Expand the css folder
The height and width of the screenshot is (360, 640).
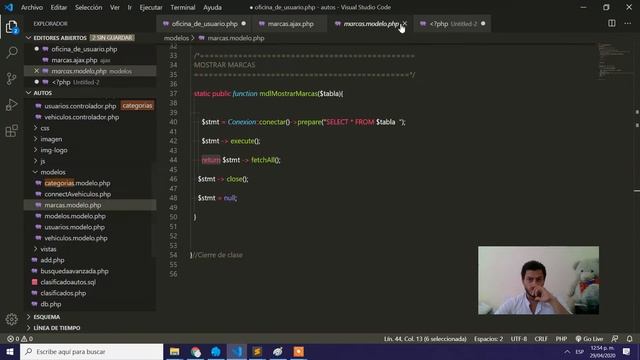(x=45, y=128)
